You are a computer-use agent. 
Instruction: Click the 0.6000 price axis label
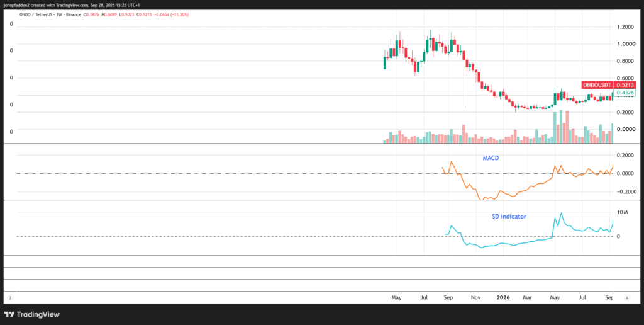[x=626, y=78]
